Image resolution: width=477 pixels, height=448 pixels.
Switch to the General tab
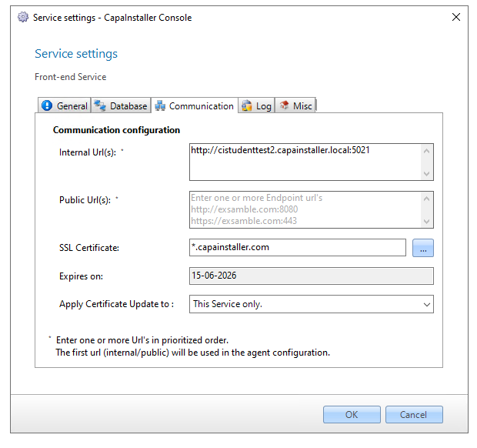coord(64,105)
